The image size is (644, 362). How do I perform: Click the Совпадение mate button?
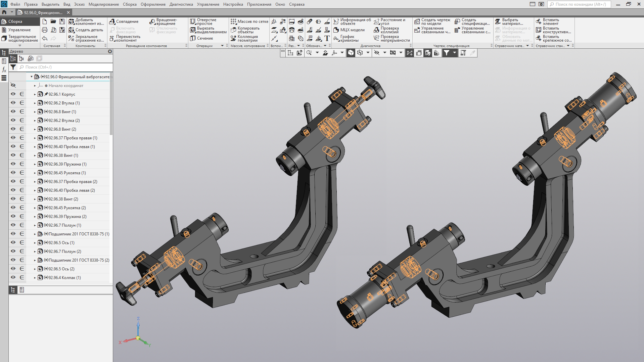(x=124, y=21)
